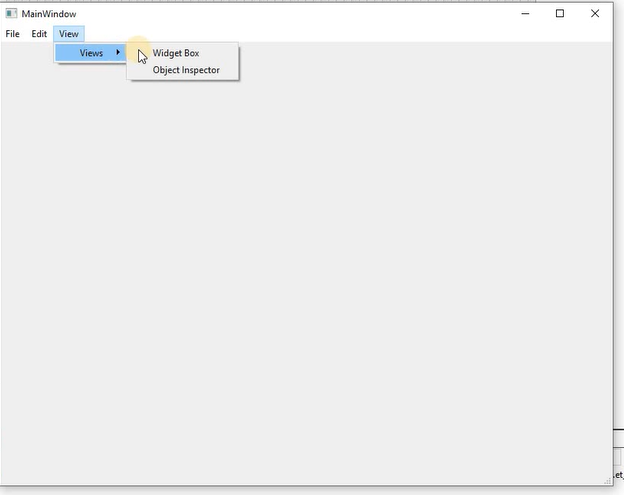Click blank title bar area left of minimize
Viewport: 624px width, 495px height.
[300, 14]
